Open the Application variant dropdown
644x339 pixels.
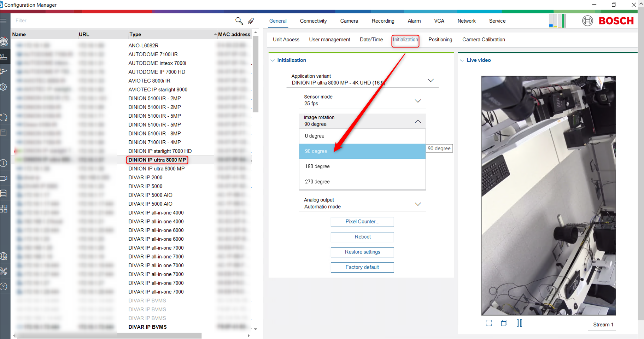click(x=431, y=80)
